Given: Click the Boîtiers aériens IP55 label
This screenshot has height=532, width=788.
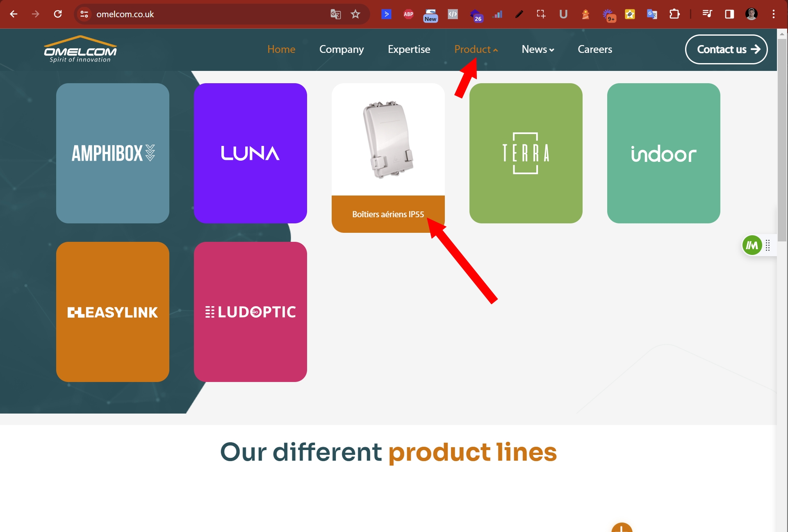Looking at the screenshot, I should [x=388, y=214].
